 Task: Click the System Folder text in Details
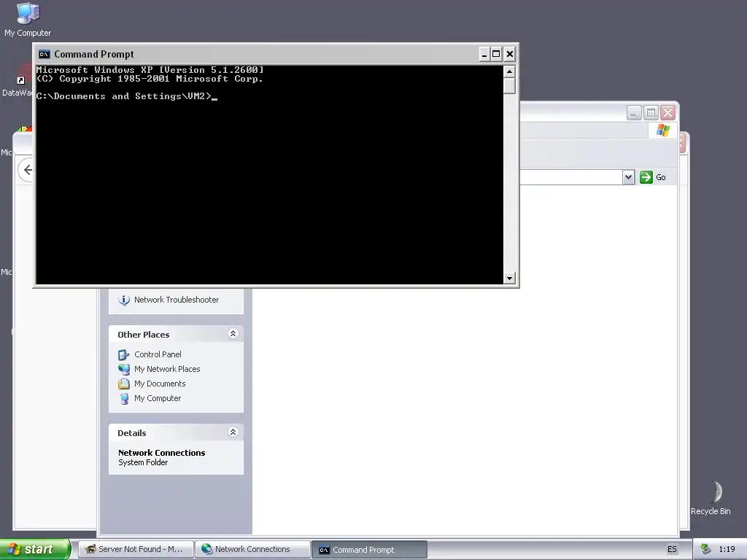[x=143, y=463]
